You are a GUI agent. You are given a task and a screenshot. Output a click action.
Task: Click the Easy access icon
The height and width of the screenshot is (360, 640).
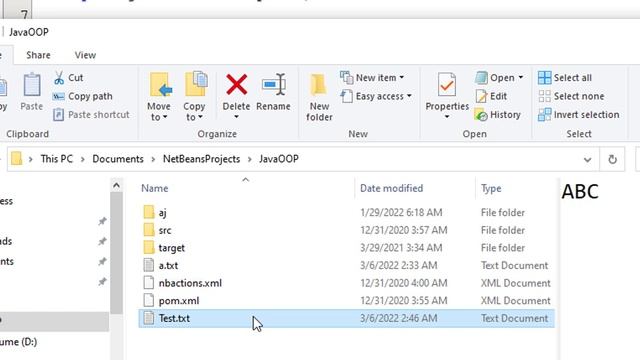click(x=346, y=96)
